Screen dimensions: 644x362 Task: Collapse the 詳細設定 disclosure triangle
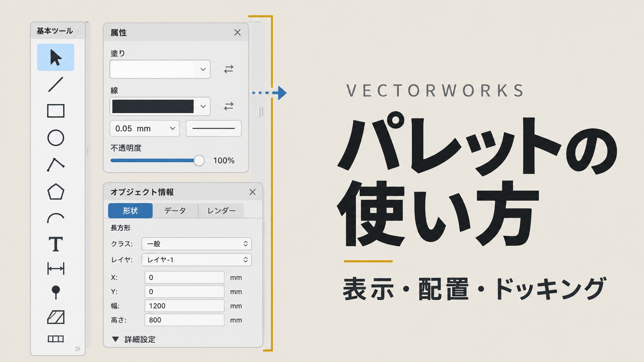(115, 339)
